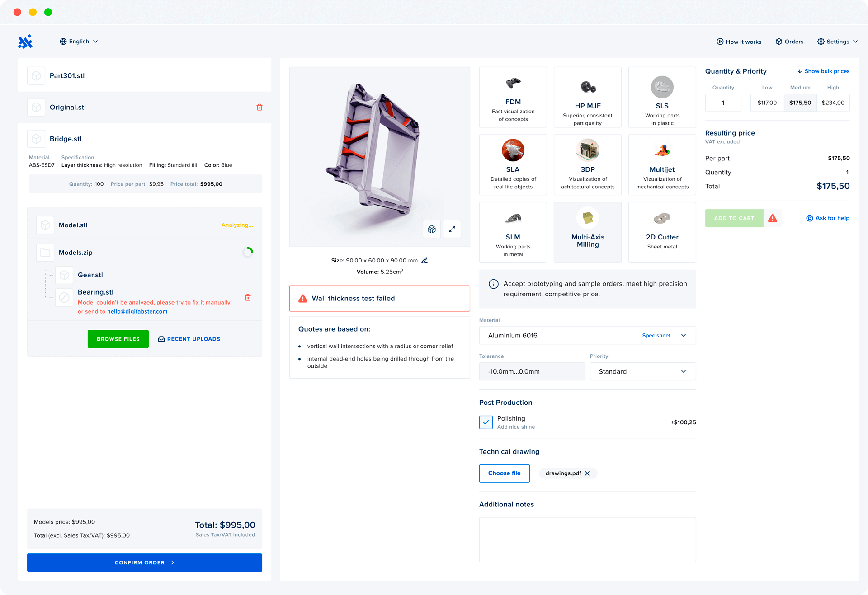Viewport: 868px width, 595px height.
Task: Click the Digifabster logo
Action: (25, 42)
